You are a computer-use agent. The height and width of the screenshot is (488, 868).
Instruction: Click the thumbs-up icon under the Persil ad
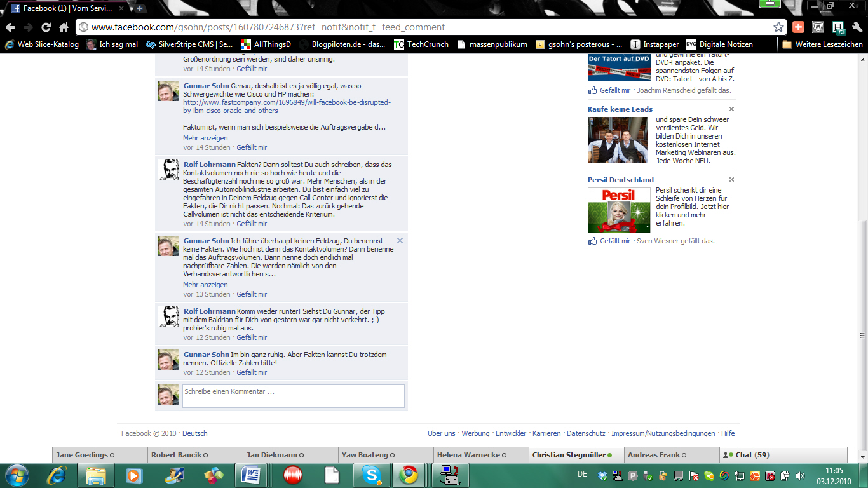(x=593, y=241)
